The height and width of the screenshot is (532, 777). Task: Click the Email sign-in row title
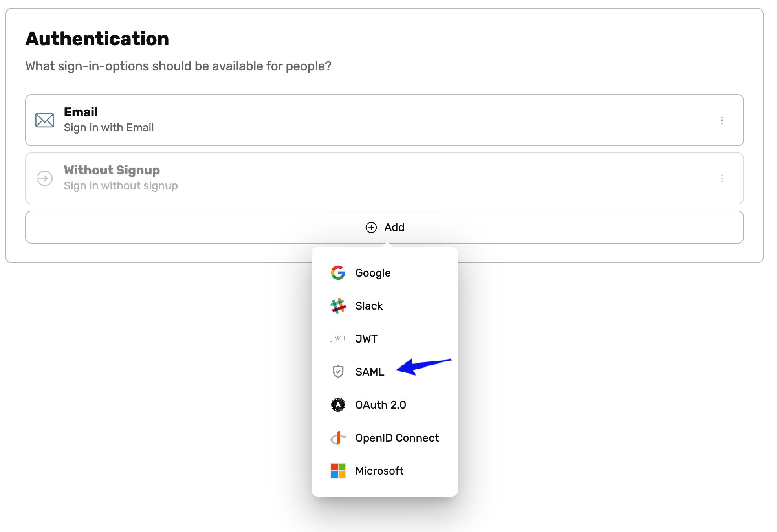(x=81, y=112)
